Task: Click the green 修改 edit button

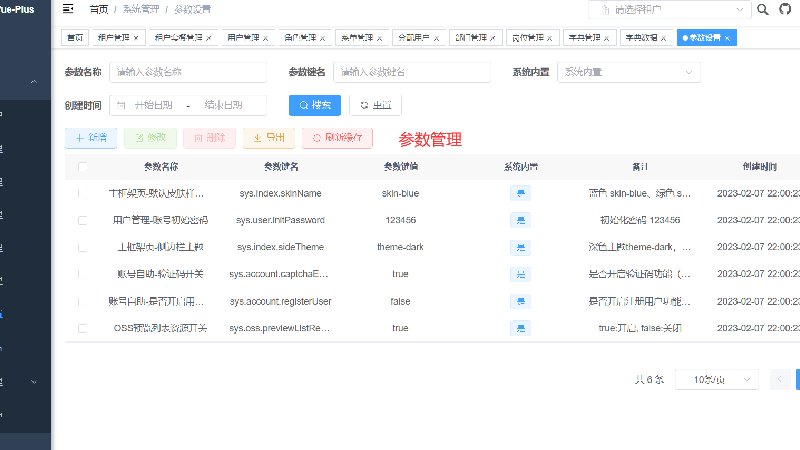Action: [151, 138]
